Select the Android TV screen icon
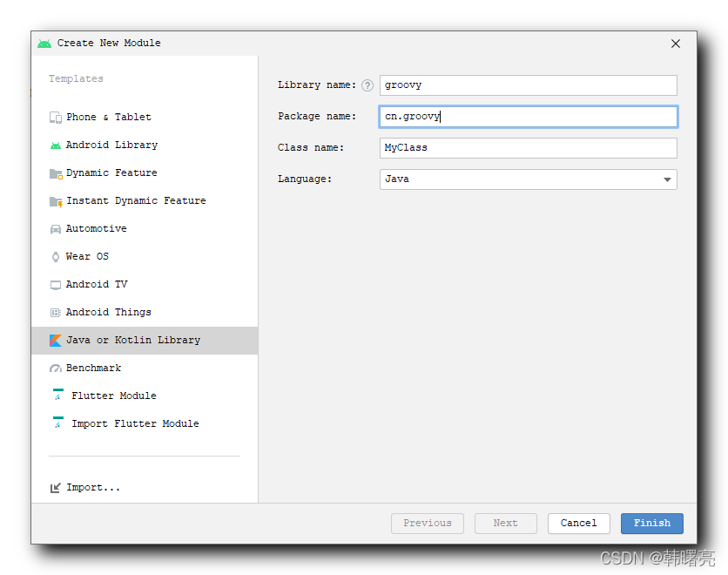The height and width of the screenshot is (575, 728). pyautogui.click(x=56, y=285)
